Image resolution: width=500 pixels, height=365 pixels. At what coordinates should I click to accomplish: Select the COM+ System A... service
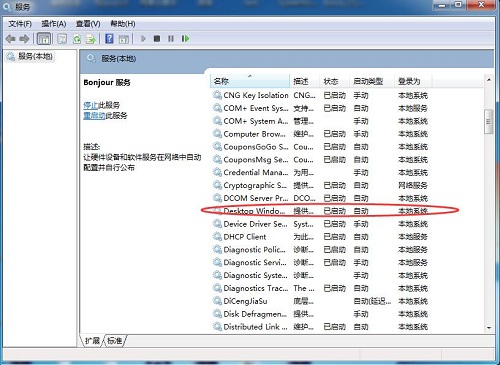[x=320, y=121]
